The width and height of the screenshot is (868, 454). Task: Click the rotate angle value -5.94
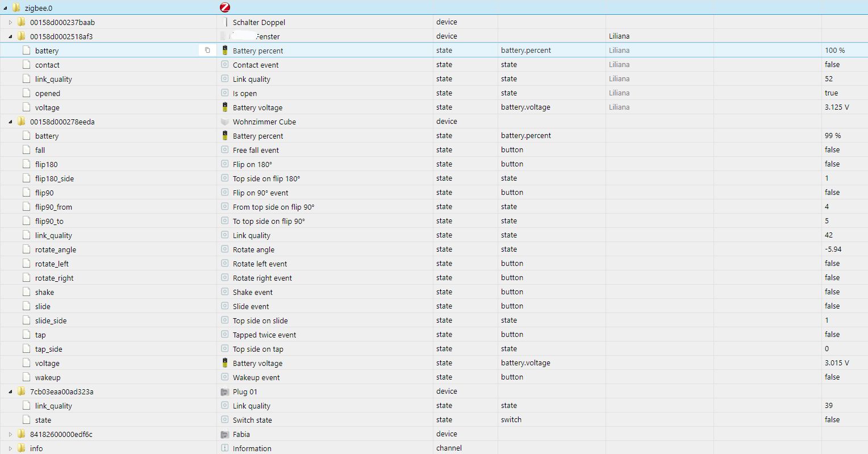point(833,249)
